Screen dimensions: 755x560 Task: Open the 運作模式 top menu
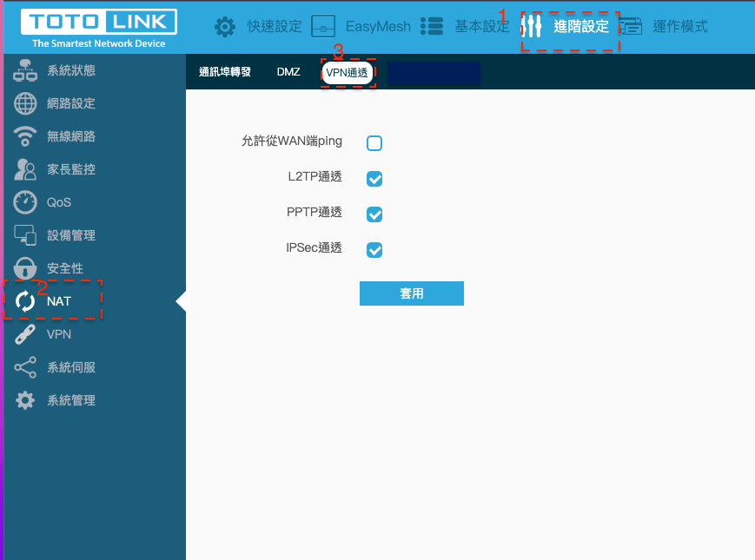[680, 26]
